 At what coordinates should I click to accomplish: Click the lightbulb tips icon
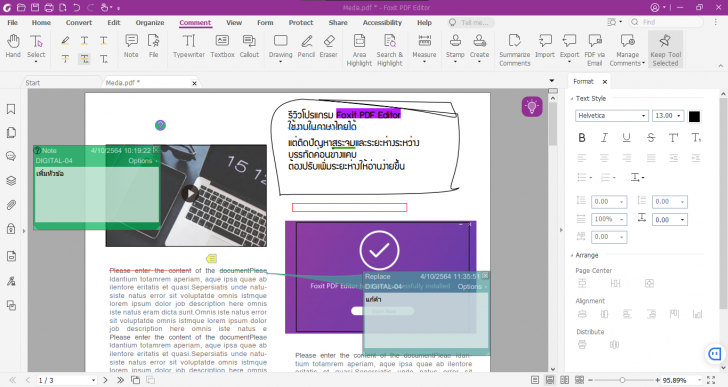(532, 107)
